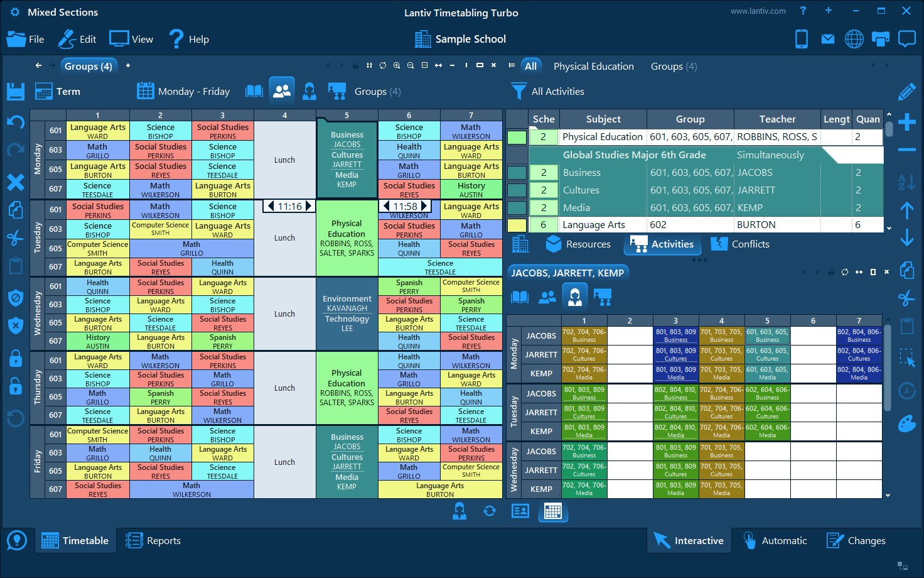
Task: Click the minus remove icon on right sidebar
Action: [906, 150]
